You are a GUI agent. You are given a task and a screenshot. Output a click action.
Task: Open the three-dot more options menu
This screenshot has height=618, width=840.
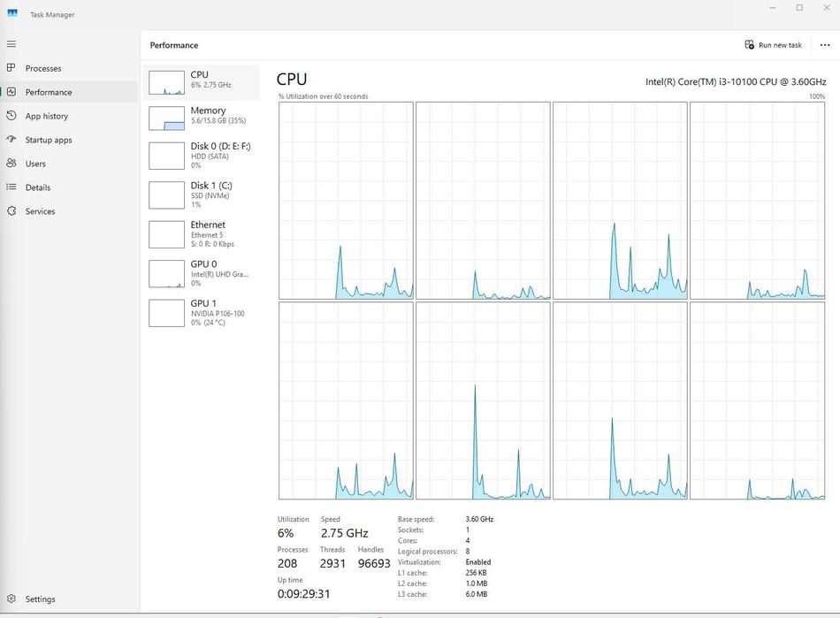[825, 45]
